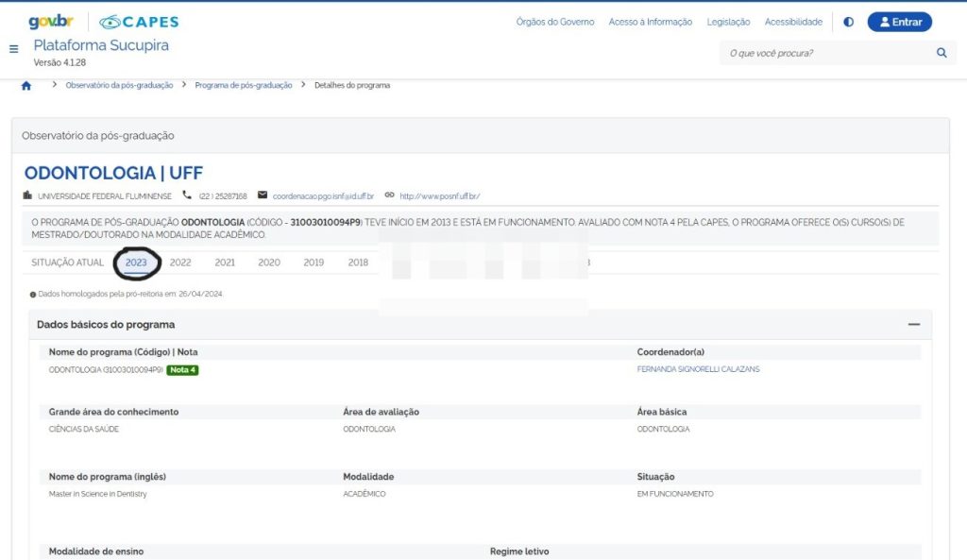Open the Legislação link
This screenshot has height=560, width=967.
[x=728, y=22]
